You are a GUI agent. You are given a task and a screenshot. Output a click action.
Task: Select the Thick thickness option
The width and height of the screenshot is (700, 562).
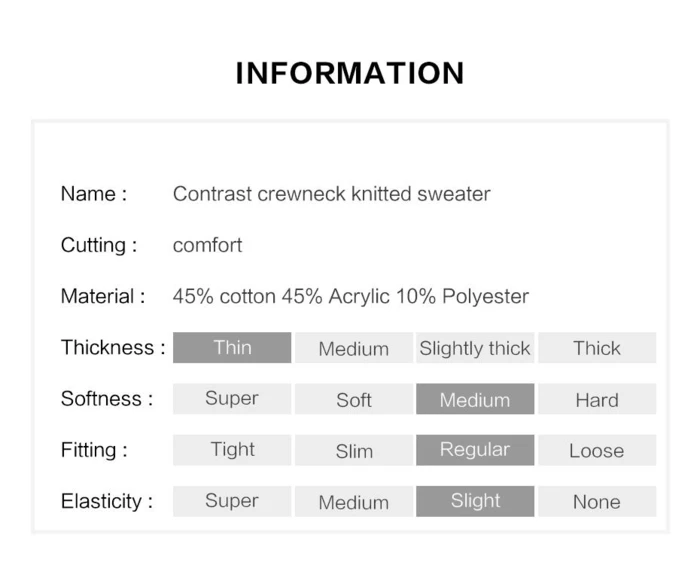coord(597,348)
